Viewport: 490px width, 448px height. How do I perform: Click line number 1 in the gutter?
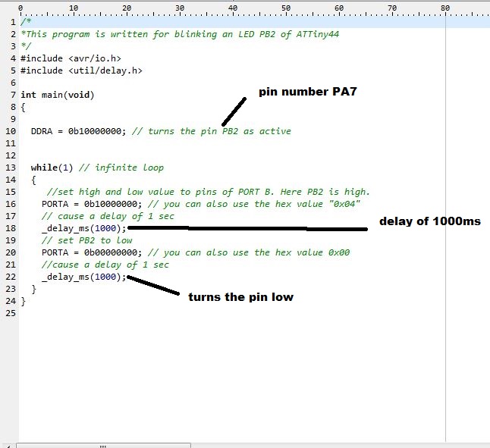click(13, 22)
